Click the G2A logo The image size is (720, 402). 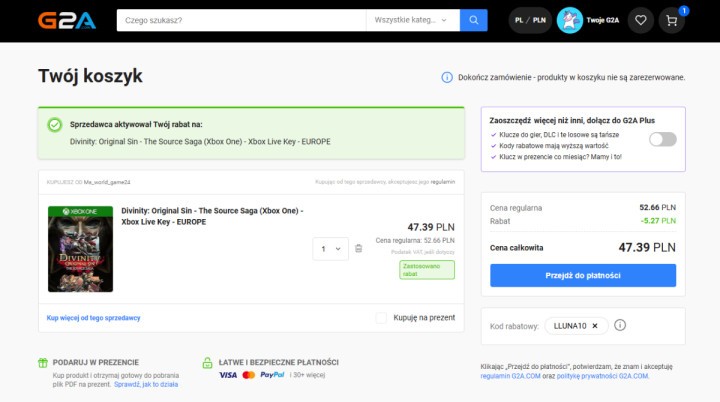tap(67, 20)
